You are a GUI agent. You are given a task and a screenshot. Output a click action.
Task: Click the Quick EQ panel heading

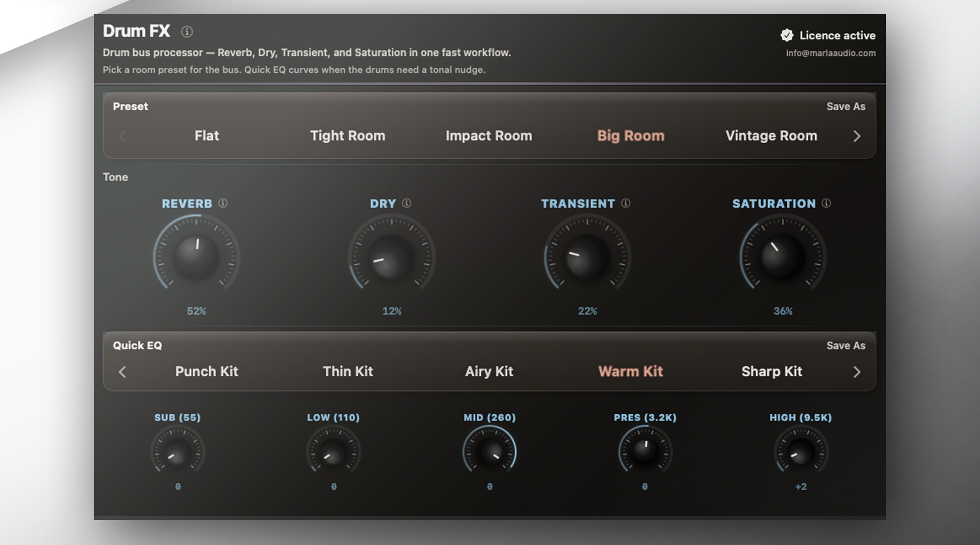coord(137,346)
